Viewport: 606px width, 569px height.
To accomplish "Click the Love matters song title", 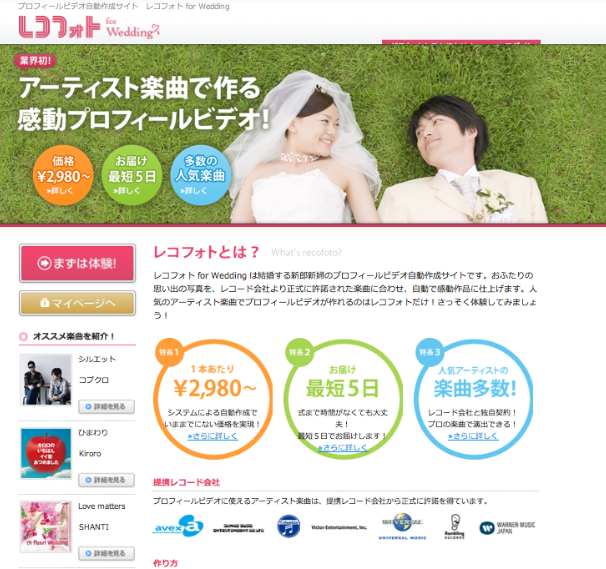I will 102,506.
